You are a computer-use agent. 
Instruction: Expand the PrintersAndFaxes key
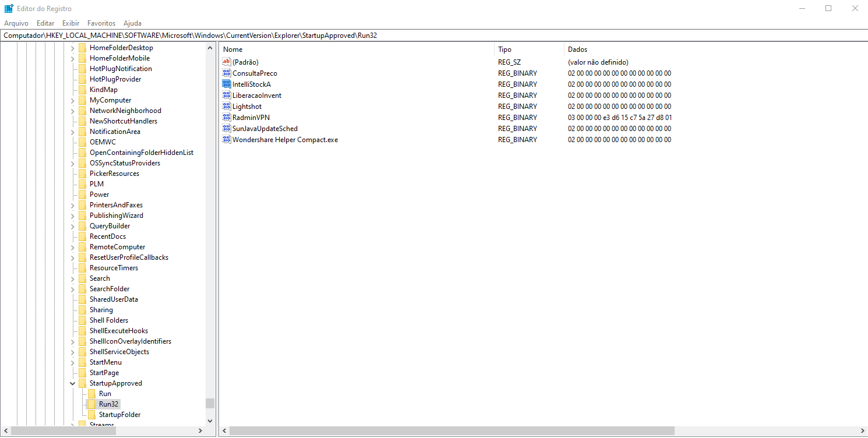click(x=73, y=205)
